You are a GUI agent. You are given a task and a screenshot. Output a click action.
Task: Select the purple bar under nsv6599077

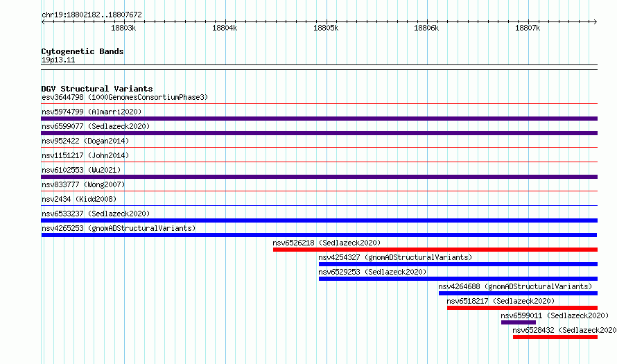click(x=319, y=133)
